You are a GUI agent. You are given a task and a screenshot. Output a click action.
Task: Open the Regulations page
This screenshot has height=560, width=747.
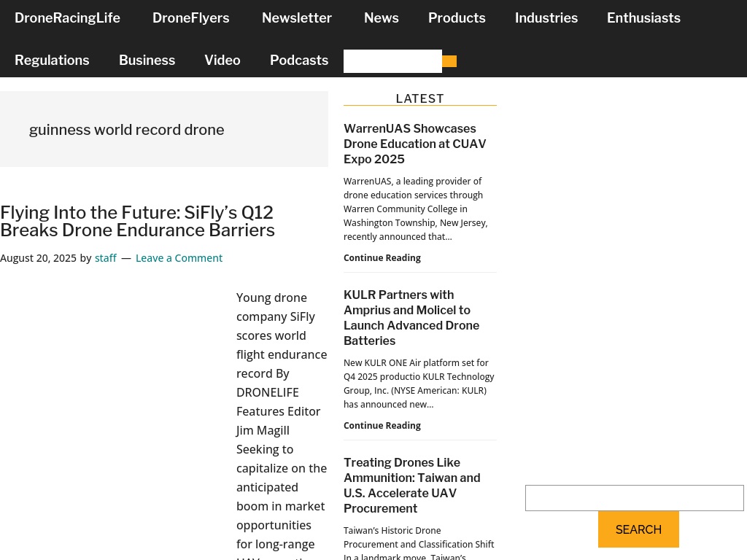click(x=52, y=61)
